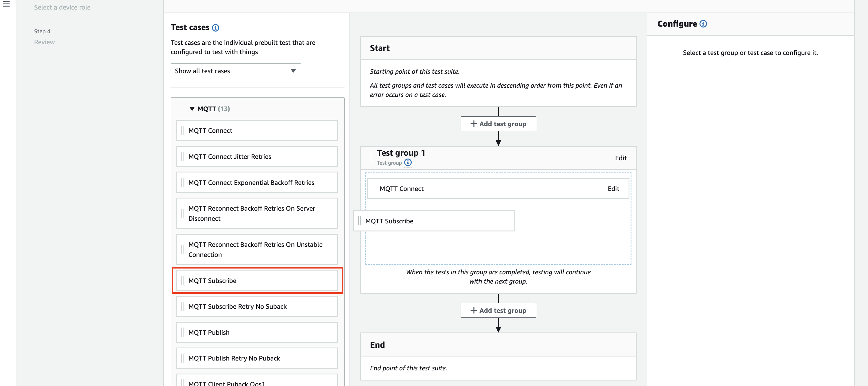Select a device role step
This screenshot has width=868, height=386.
point(62,8)
